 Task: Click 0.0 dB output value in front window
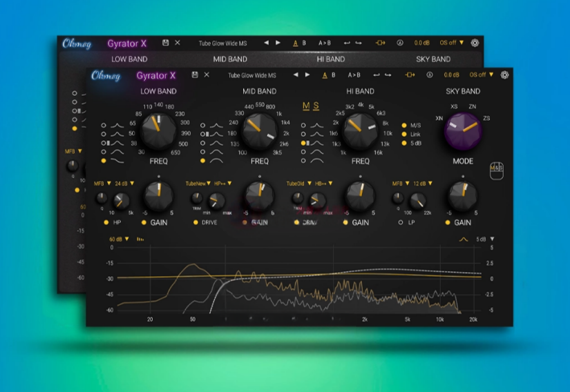(451, 75)
